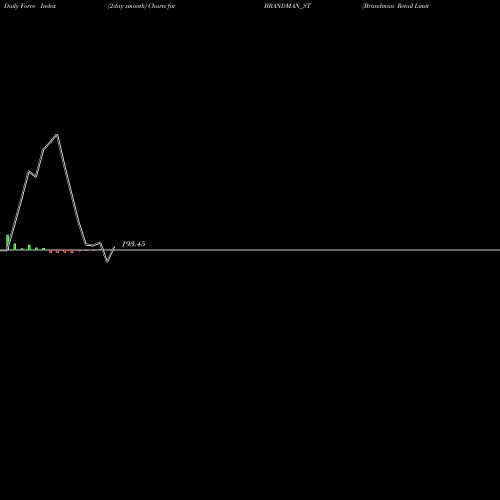Click the lowest dip of the line below zero

click(107, 261)
